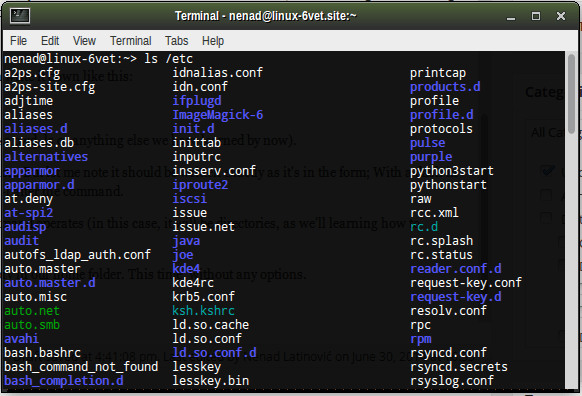The width and height of the screenshot is (582, 396).
Task: Click the green auto.net entry
Action: tap(32, 311)
